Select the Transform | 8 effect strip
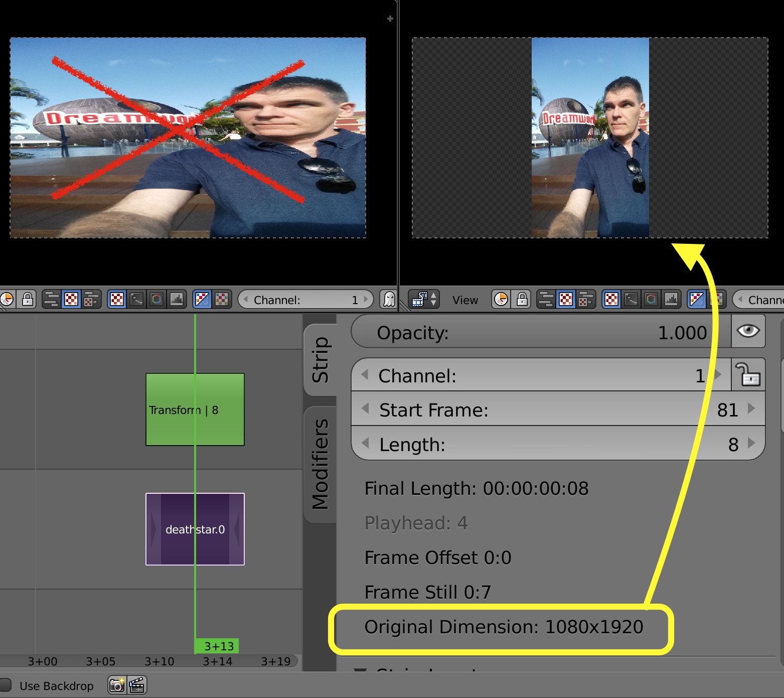Viewport: 784px width, 698px height. coord(195,409)
